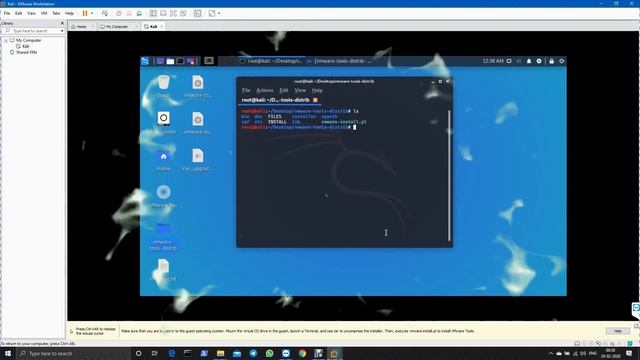The height and width of the screenshot is (360, 640).
Task: Close the Library panel
Action: coord(62,23)
